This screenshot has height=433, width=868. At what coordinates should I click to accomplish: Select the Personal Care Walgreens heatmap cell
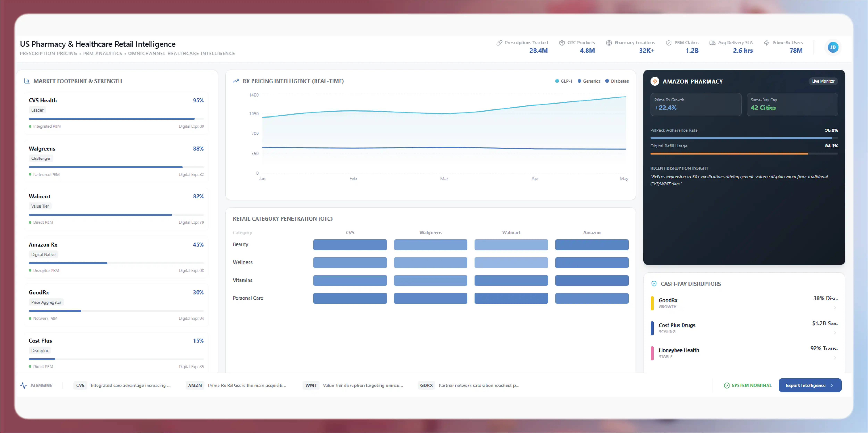[x=431, y=298]
